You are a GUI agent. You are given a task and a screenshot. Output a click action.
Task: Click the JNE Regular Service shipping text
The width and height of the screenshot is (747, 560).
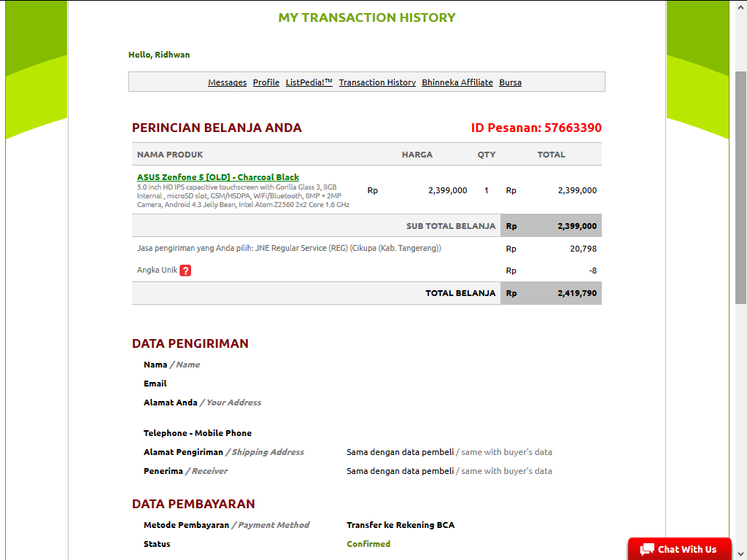tap(289, 248)
